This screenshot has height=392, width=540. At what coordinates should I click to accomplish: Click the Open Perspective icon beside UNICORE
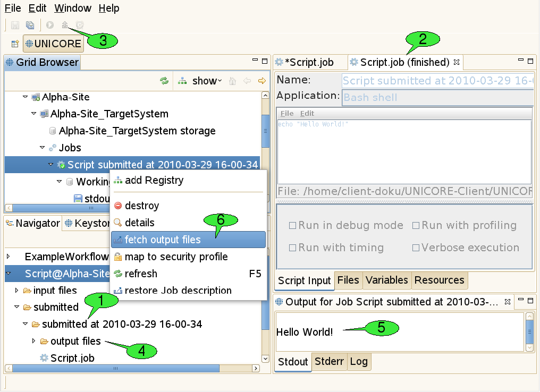(x=15, y=44)
